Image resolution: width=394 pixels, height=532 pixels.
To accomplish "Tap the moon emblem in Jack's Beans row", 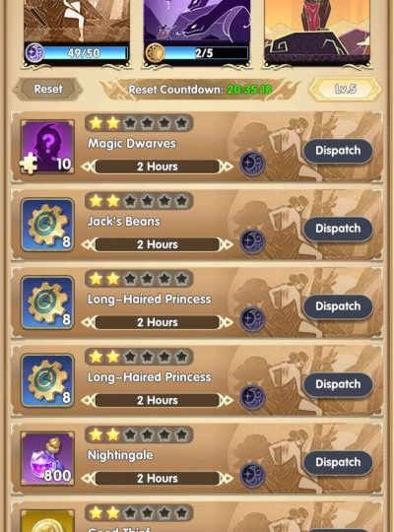I will pos(252,242).
